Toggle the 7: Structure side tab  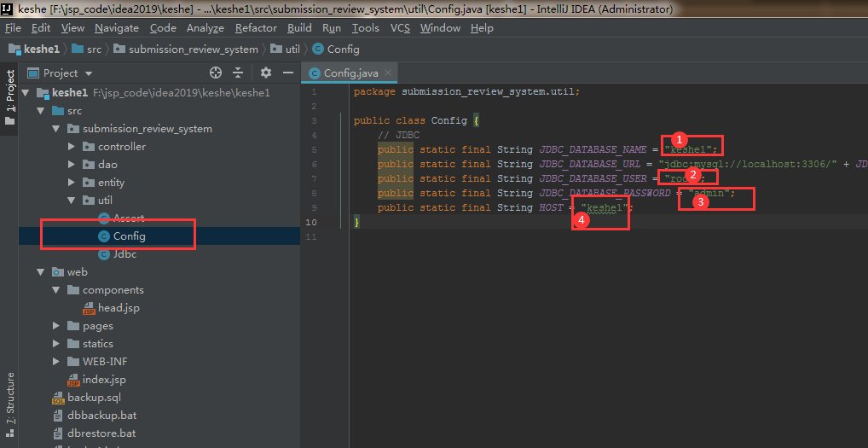point(9,404)
